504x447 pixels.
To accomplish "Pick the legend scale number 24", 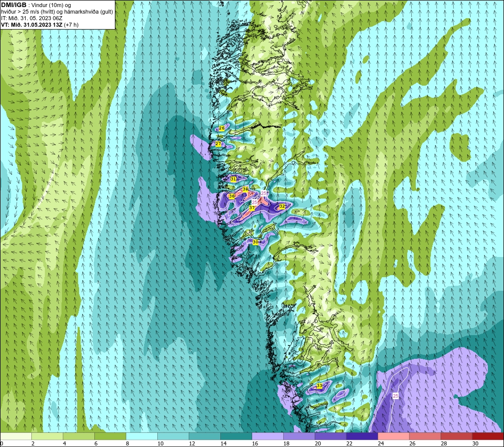I will [x=381, y=443].
